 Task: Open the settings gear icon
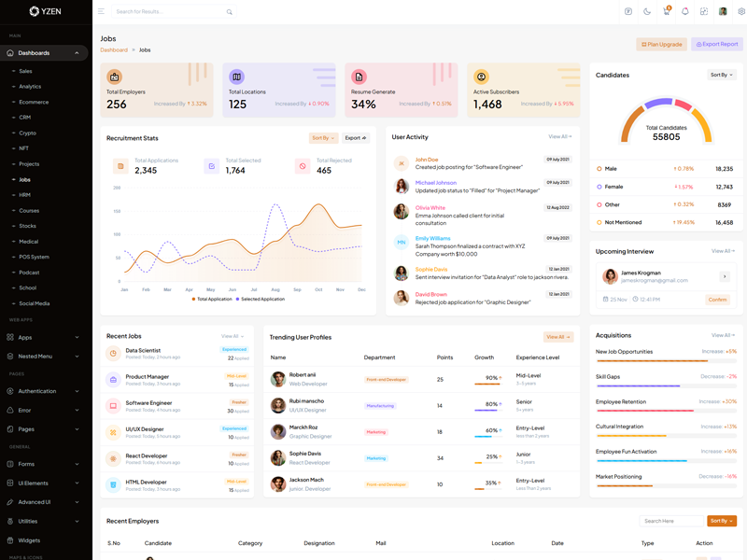tap(741, 12)
